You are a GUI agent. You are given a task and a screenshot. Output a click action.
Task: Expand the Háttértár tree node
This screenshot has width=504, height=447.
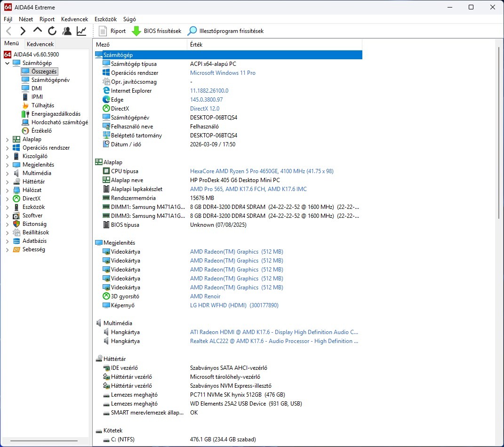[7, 182]
